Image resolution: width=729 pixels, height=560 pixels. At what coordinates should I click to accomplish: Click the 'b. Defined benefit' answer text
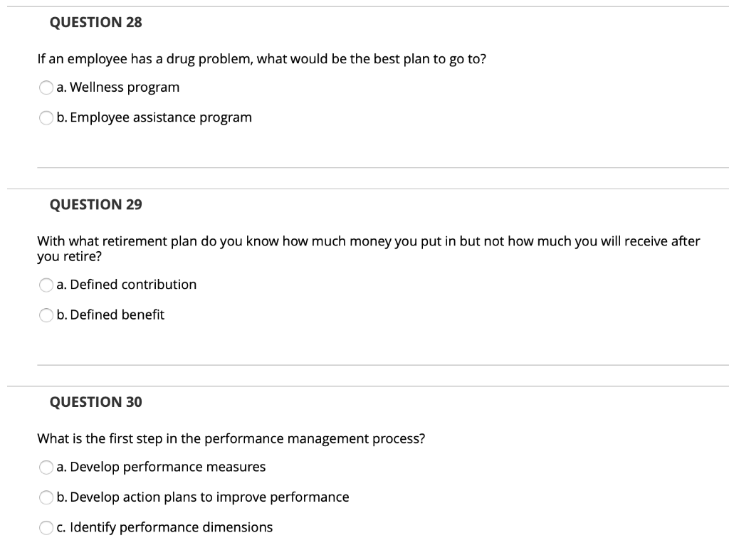click(x=110, y=315)
